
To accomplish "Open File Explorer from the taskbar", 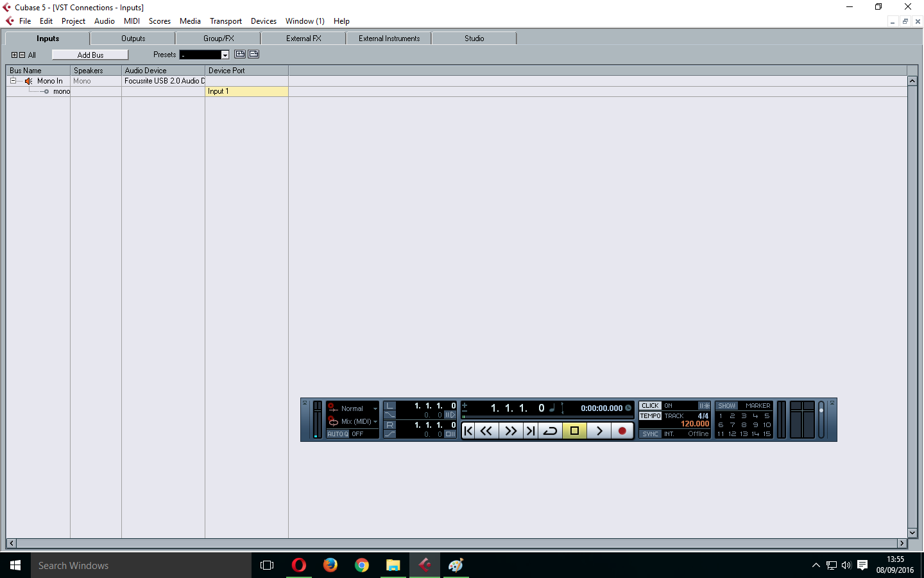I will click(393, 565).
